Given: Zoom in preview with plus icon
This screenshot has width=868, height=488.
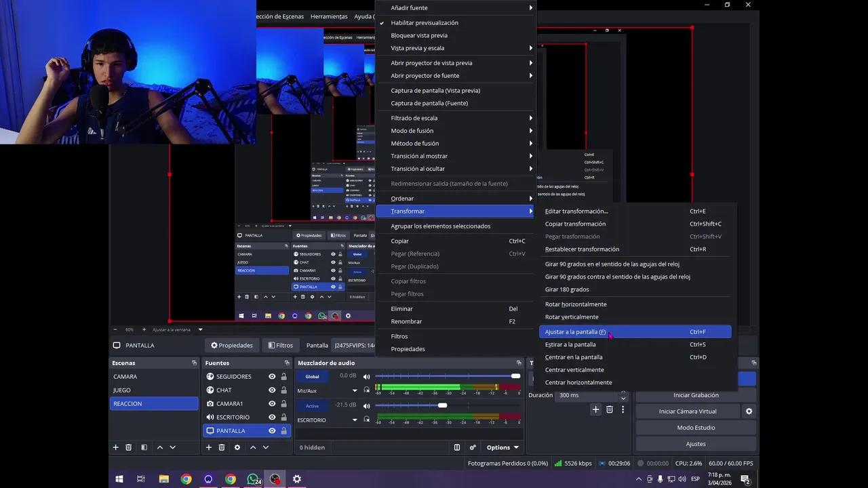Looking at the screenshot, I should click(144, 330).
